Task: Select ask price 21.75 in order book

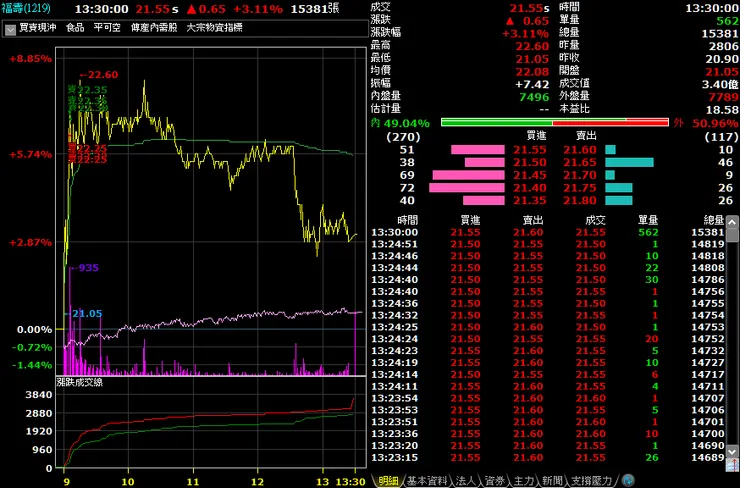Action: (580, 188)
